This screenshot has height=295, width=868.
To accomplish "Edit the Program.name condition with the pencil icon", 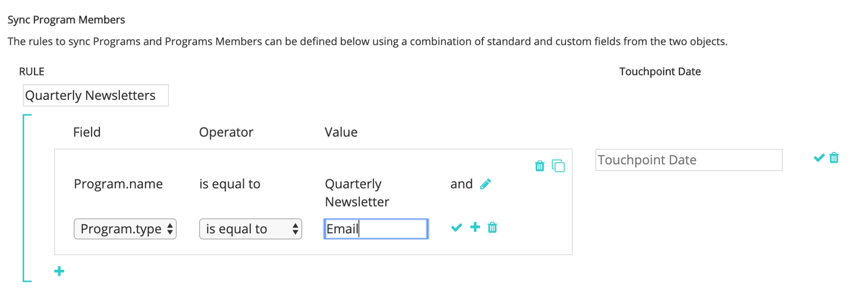I will coord(486,184).
